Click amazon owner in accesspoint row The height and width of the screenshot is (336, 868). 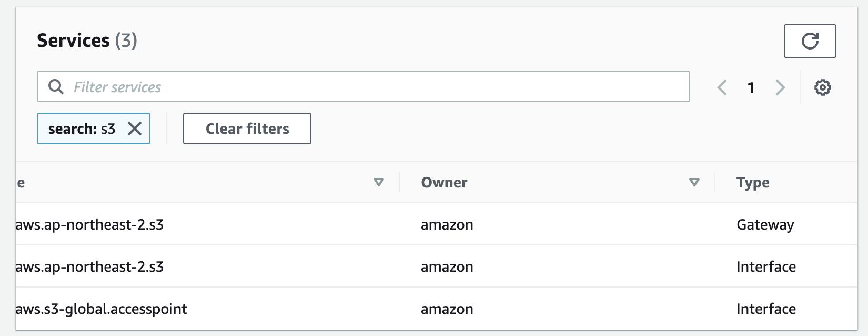447,309
